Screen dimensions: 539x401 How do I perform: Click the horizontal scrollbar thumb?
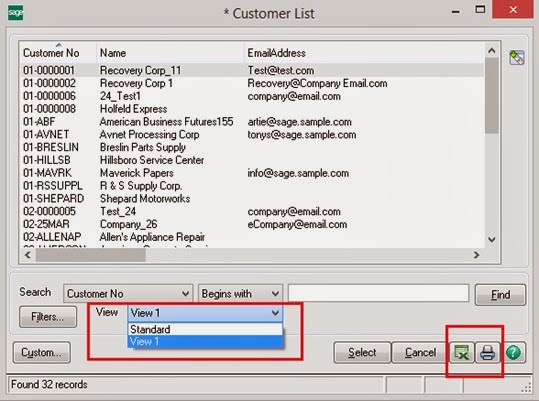[x=91, y=255]
